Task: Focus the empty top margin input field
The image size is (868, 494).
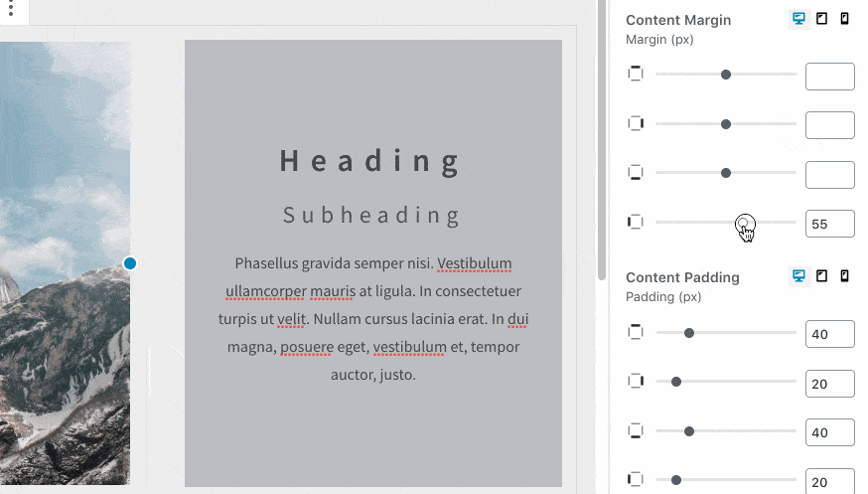Action: click(x=830, y=76)
